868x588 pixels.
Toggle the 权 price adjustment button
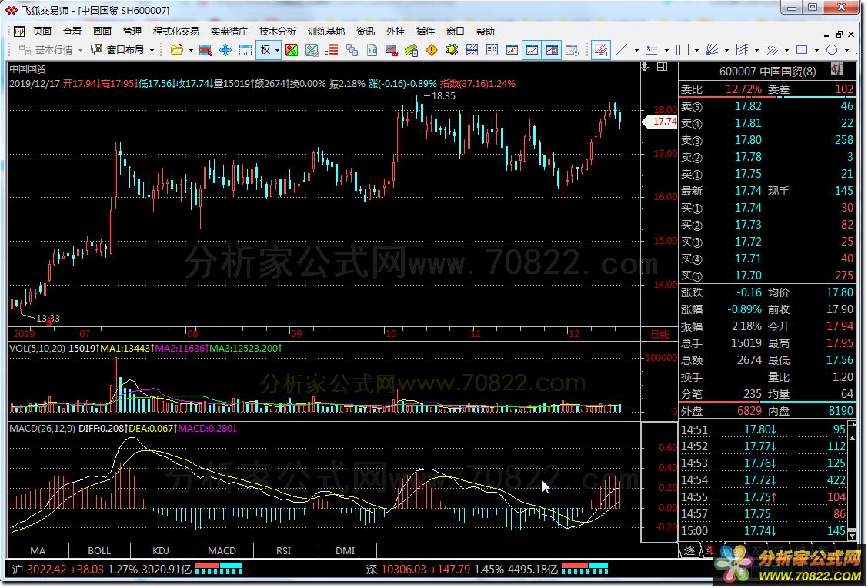265,50
